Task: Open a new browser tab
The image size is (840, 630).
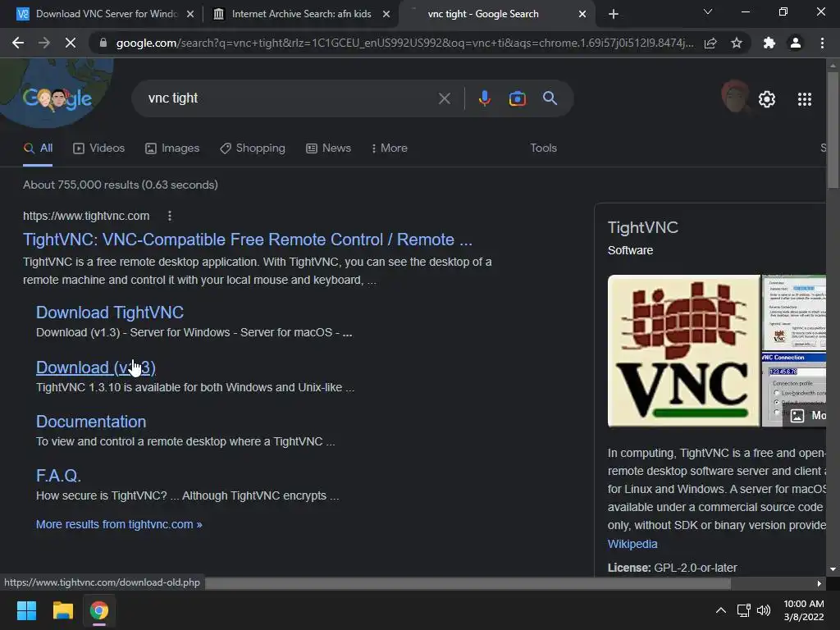Action: click(x=614, y=14)
